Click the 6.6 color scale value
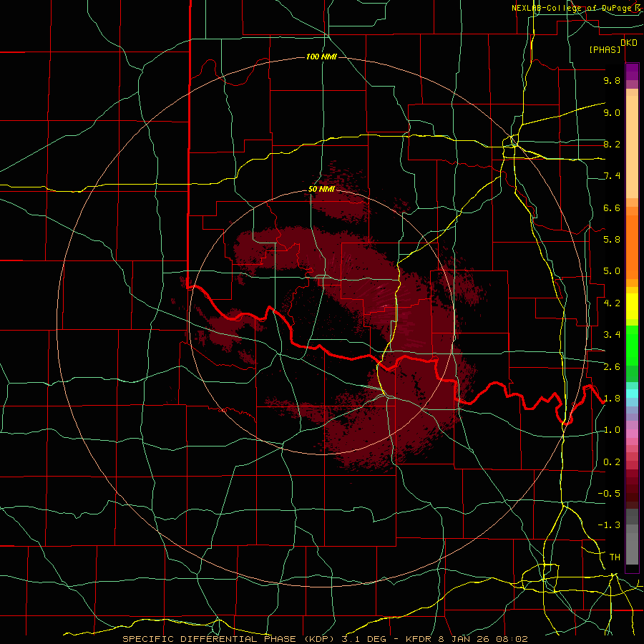The image size is (644, 644). point(612,208)
